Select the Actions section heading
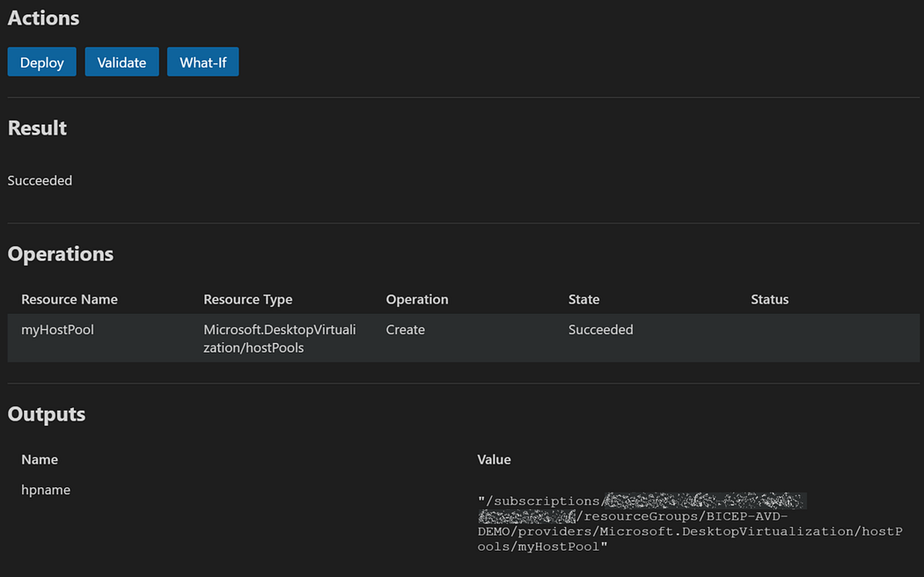This screenshot has width=924, height=577. [x=43, y=18]
